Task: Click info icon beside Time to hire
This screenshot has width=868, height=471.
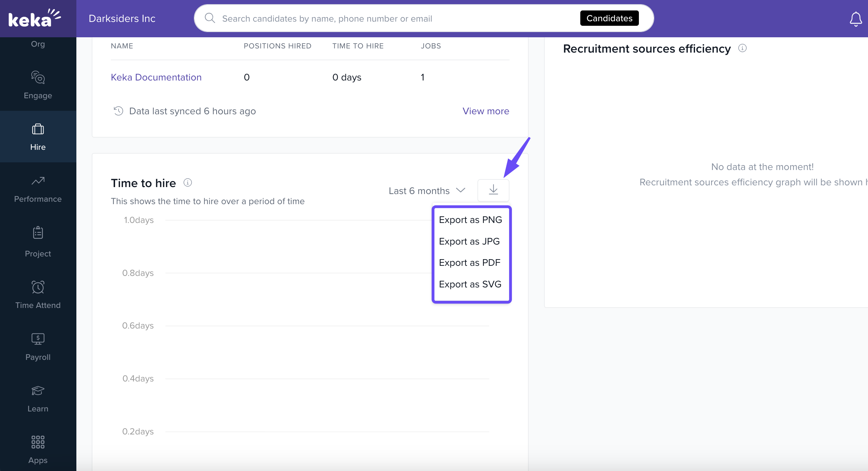Action: click(188, 183)
